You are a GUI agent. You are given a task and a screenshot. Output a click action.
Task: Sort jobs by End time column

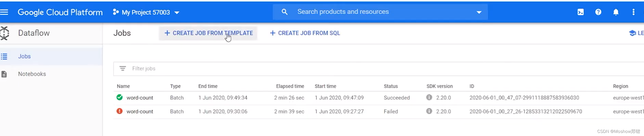208,86
